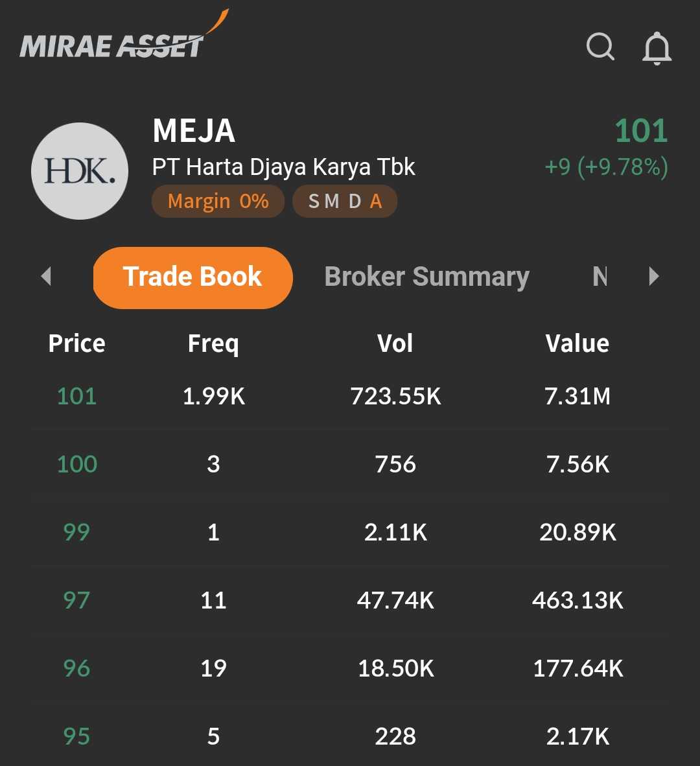Tap the MEJA ticker name
This screenshot has width=700, height=766.
(194, 131)
